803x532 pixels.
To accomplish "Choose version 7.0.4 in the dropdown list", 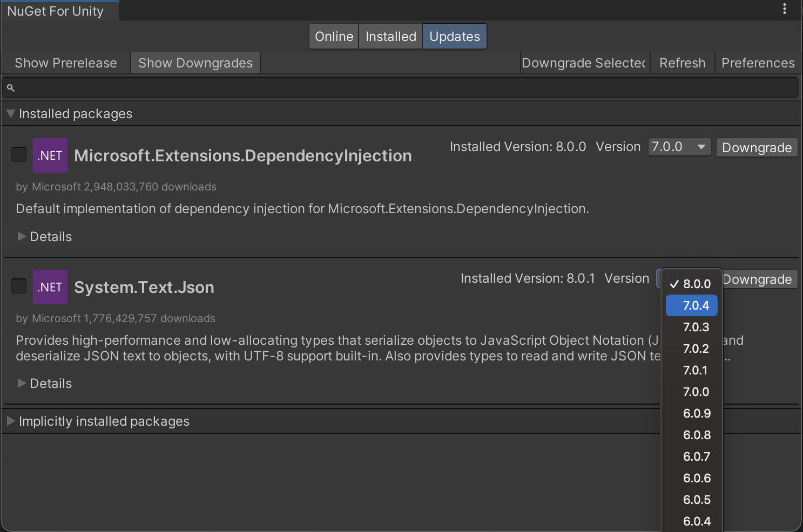I will pos(692,305).
